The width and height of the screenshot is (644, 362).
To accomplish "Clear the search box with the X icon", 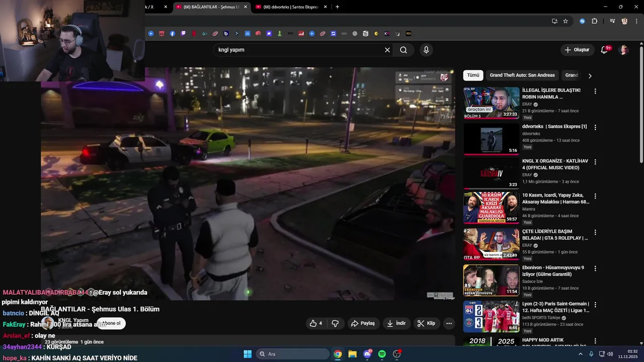I will tap(387, 50).
